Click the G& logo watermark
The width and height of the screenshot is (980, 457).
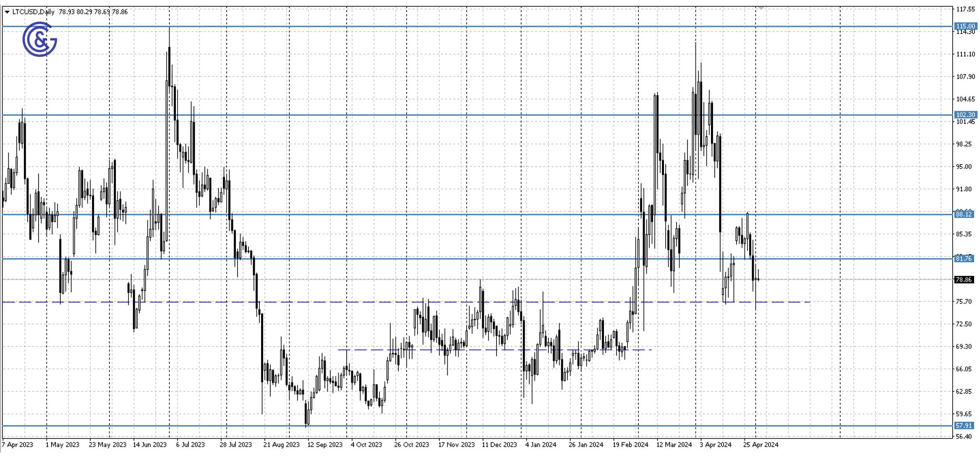pyautogui.click(x=39, y=39)
